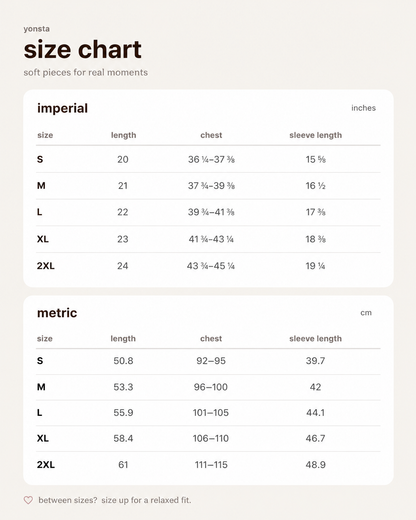
Task: Click imperial length value 22
Action: (x=123, y=212)
